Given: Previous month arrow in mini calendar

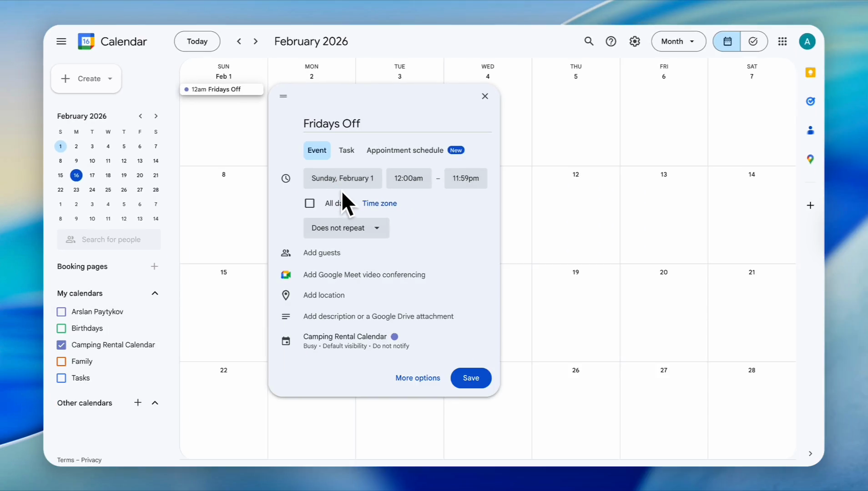Looking at the screenshot, I should [x=141, y=116].
